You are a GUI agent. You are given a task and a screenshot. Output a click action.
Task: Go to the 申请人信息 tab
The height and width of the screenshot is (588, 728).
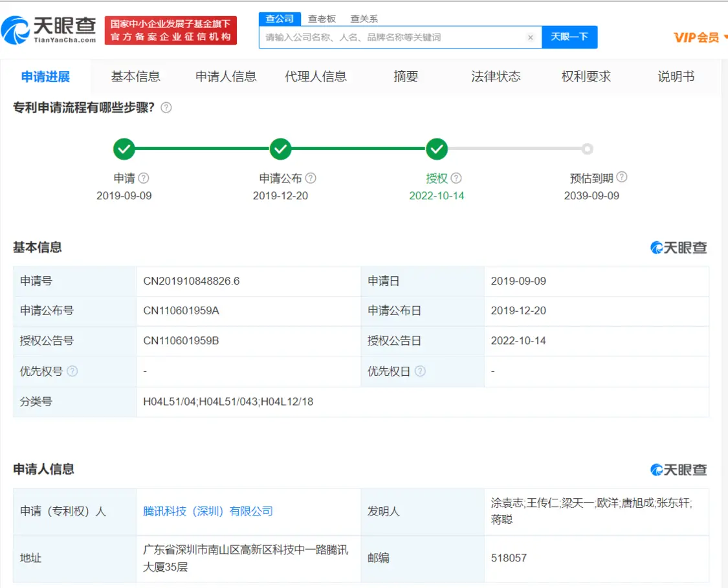point(226,76)
